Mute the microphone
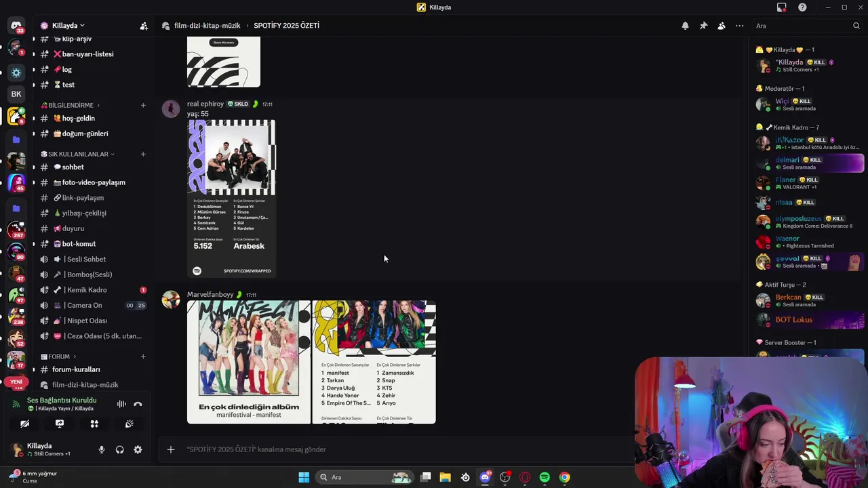This screenshot has height=488, width=868. (102, 449)
